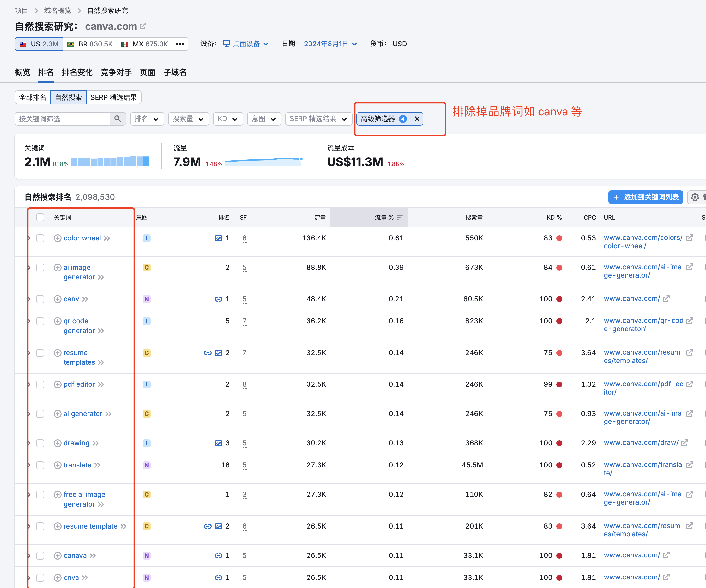This screenshot has height=588, width=706.
Task: Open the 意图 filter dropdown
Action: pyautogui.click(x=264, y=119)
